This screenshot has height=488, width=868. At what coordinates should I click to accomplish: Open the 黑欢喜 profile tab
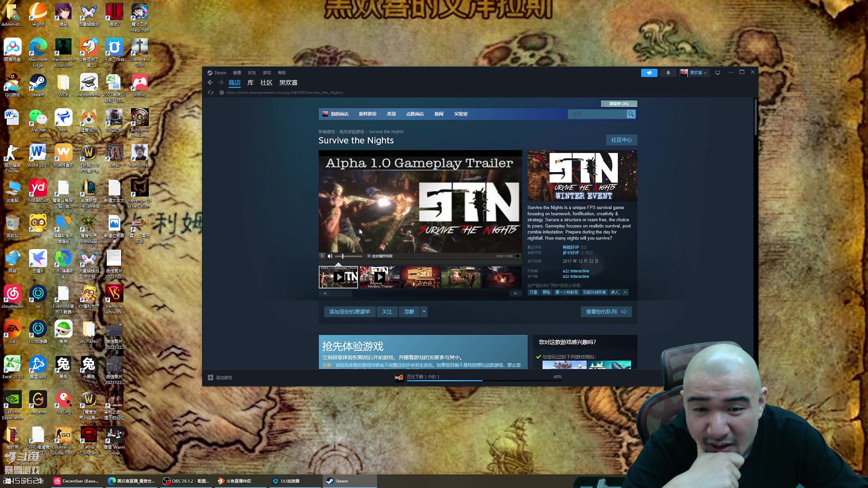(x=288, y=83)
